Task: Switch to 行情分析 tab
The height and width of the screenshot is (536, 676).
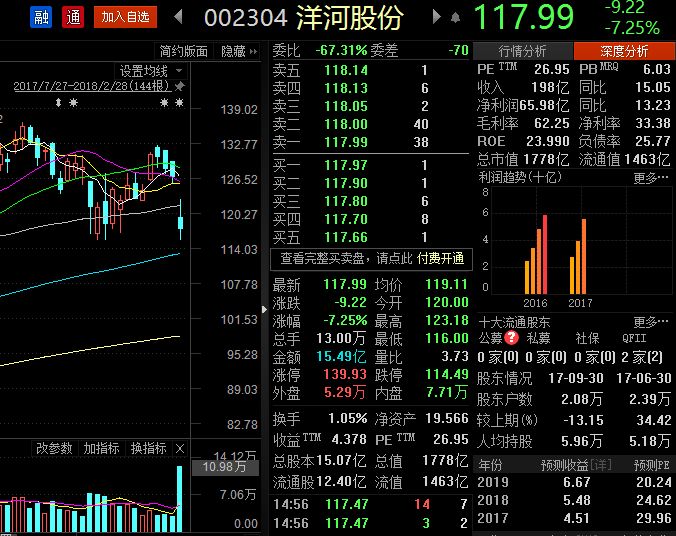Action: 523,51
